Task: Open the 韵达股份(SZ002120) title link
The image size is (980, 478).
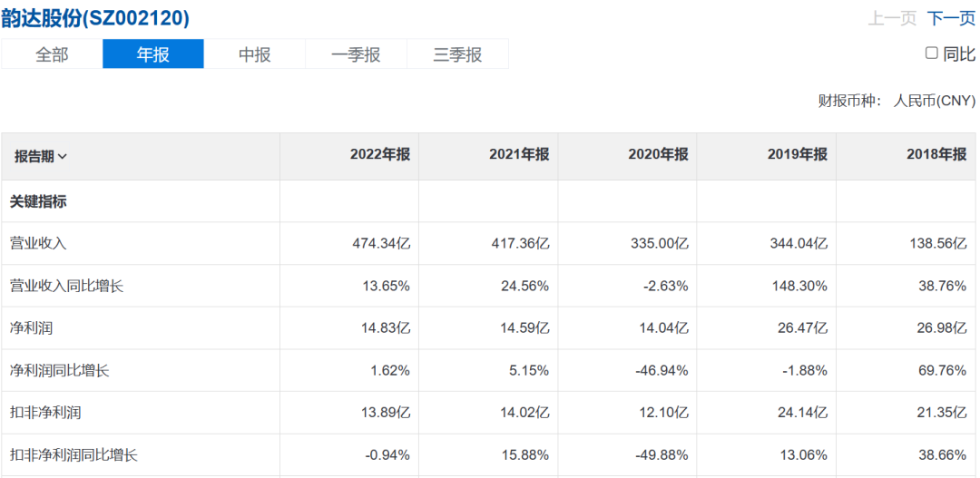Action: [x=95, y=18]
